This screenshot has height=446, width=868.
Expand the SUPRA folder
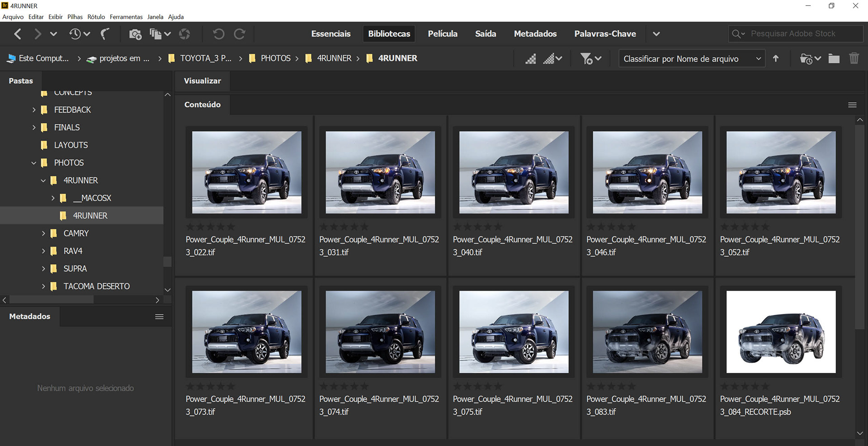(x=43, y=269)
